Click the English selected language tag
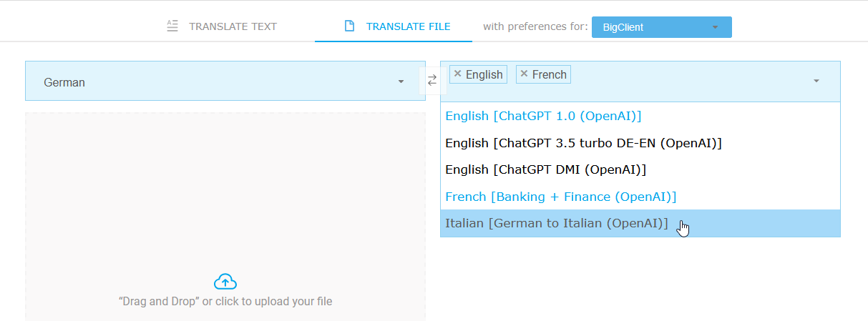 click(x=484, y=74)
